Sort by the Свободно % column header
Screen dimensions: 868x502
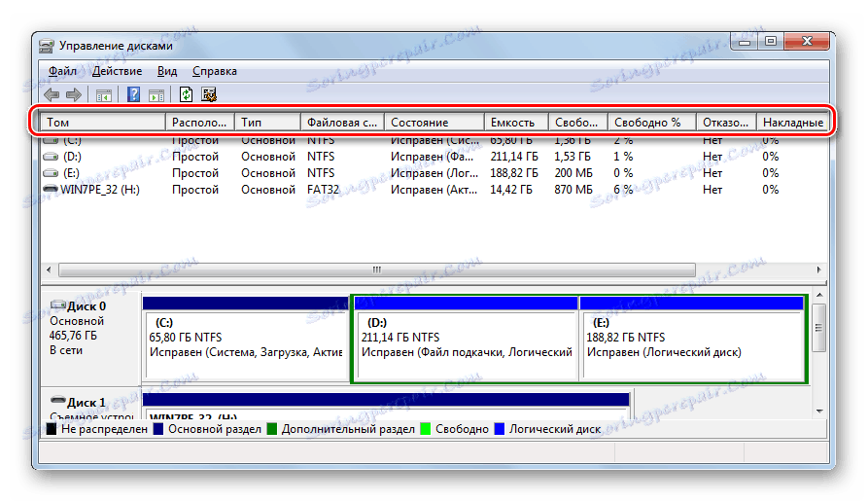click(x=651, y=123)
